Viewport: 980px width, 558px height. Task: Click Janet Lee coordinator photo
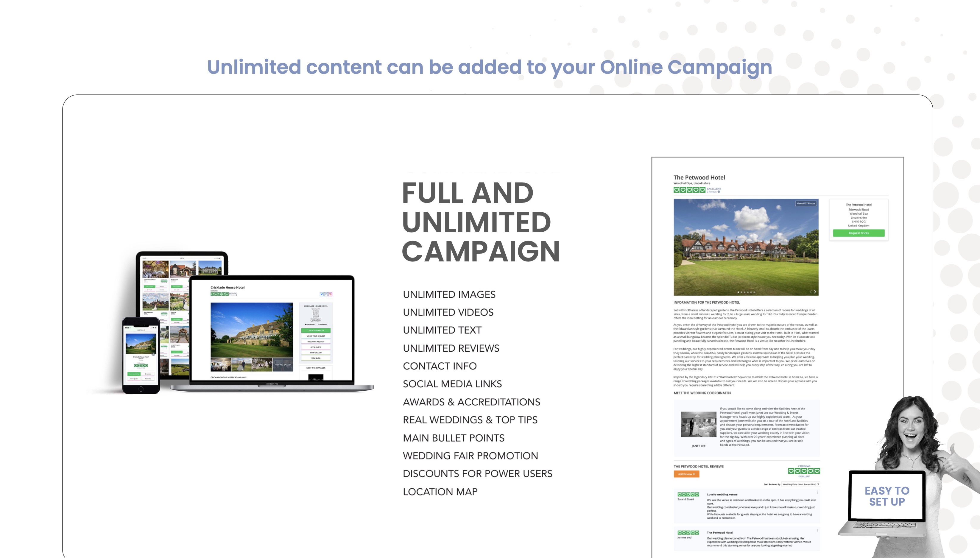pos(698,424)
